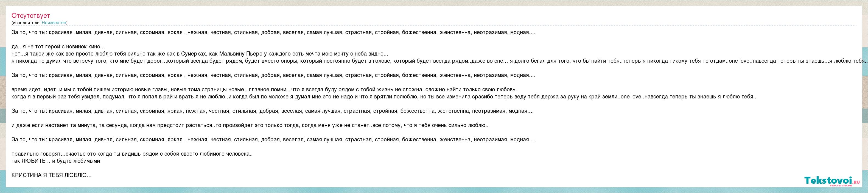Screen dimensions: 868x193
Task: Click the line starting 'когда я в первый раз тебя увидел'
Action: click(x=384, y=97)
